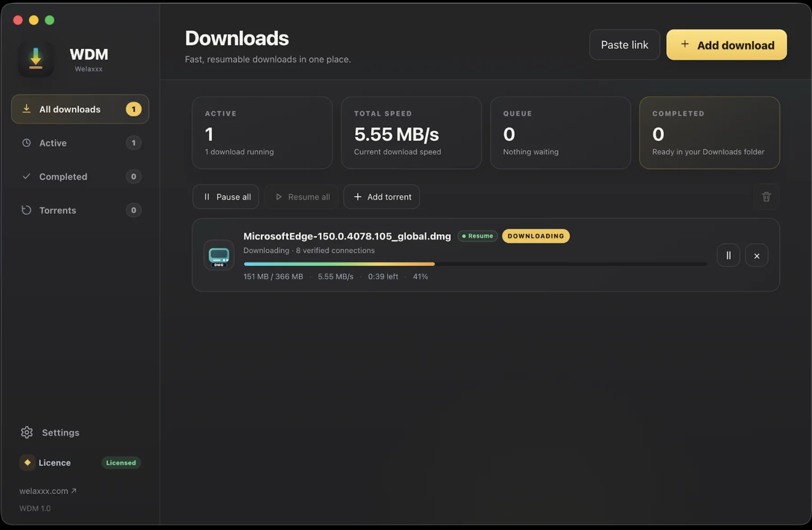Click the play triangle icon in Resume all
This screenshot has height=530, width=812.
click(279, 197)
